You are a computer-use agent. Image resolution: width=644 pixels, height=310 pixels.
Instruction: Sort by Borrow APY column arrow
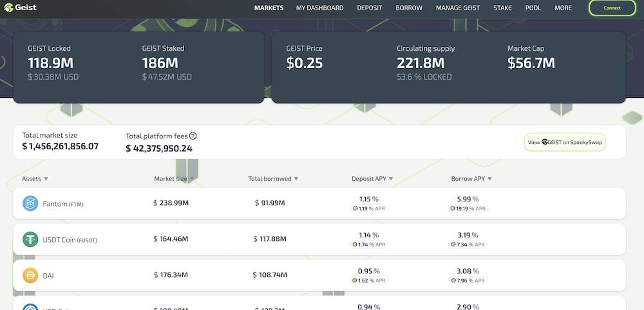point(489,179)
